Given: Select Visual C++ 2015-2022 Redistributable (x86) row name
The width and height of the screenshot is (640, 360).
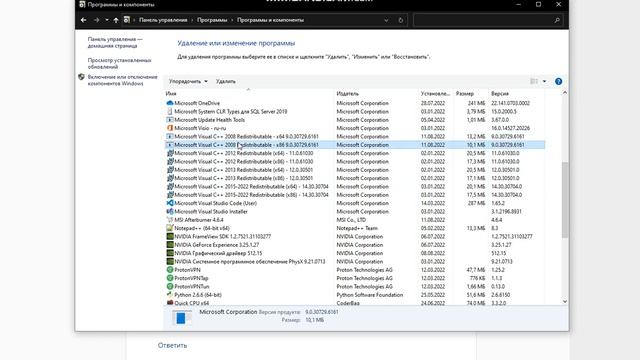Looking at the screenshot, I should point(251,195).
